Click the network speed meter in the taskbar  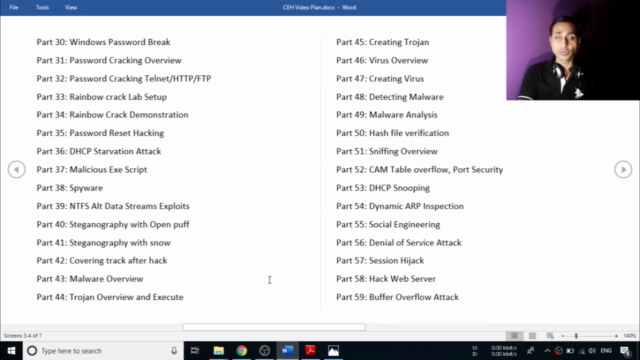(495, 351)
